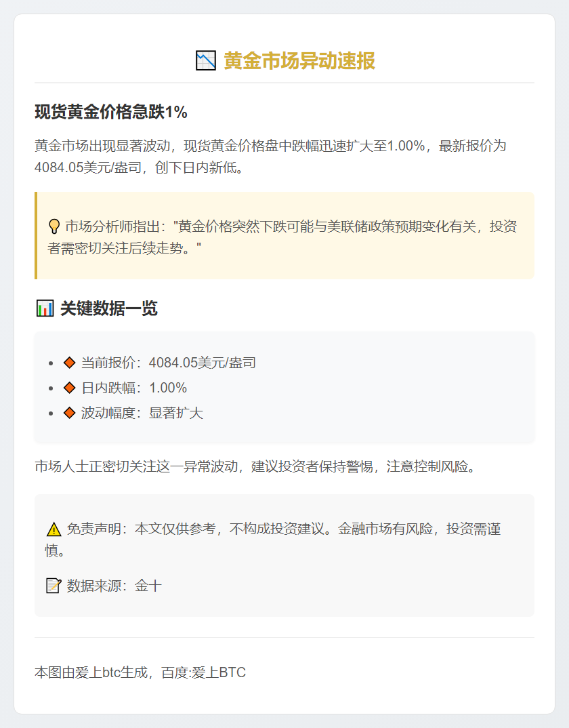
Task: Click the sentence starting with 市场人士正密切关注
Action: click(255, 466)
